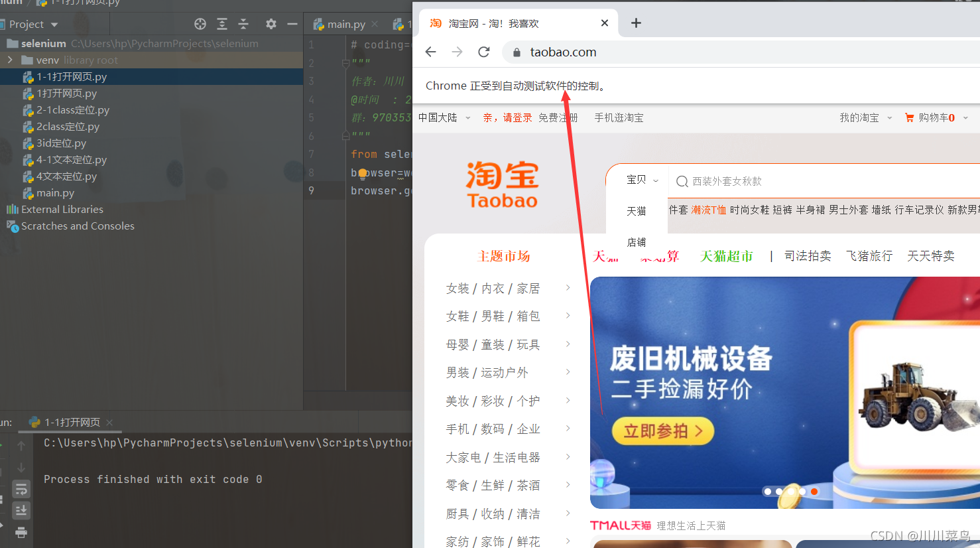Select the 宝贝 search type dropdown
This screenshot has width=980, height=548.
pyautogui.click(x=642, y=180)
